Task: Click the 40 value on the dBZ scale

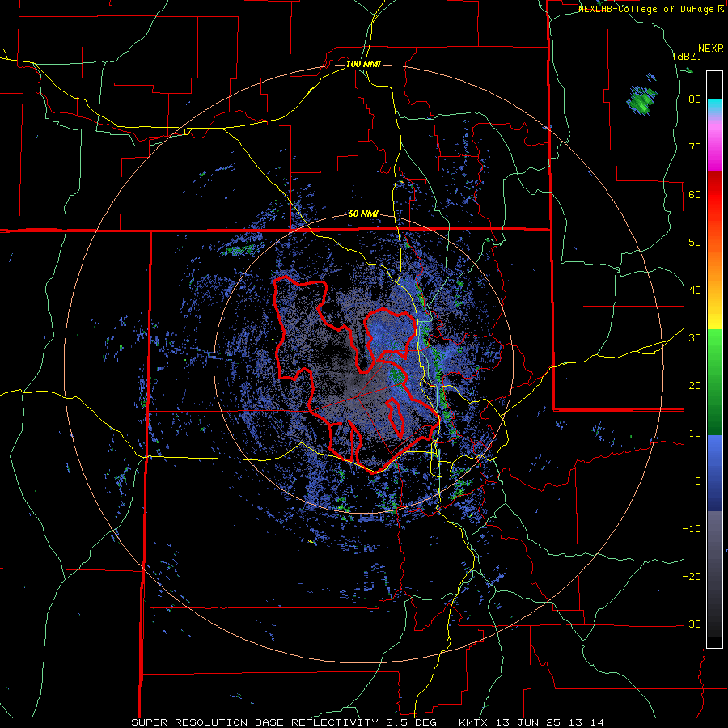Action: click(x=695, y=290)
